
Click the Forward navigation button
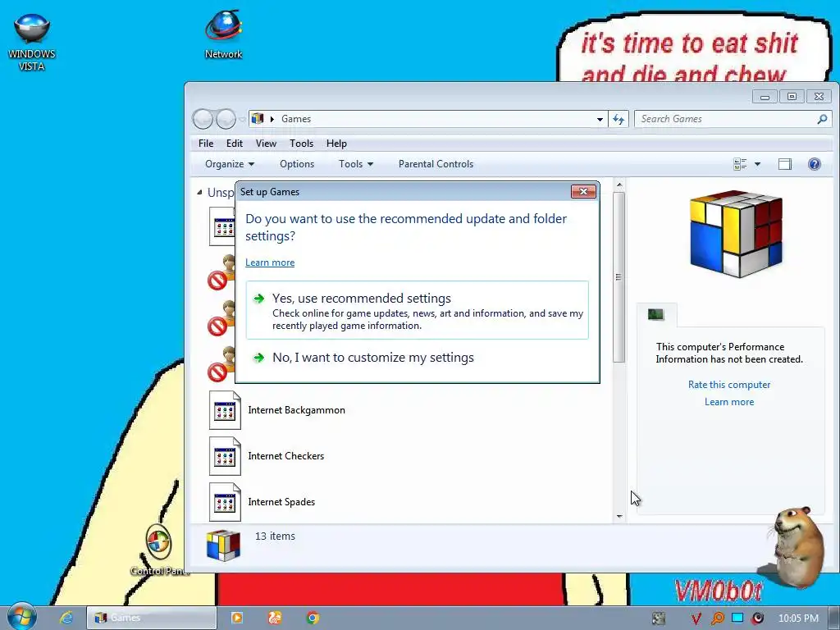226,119
